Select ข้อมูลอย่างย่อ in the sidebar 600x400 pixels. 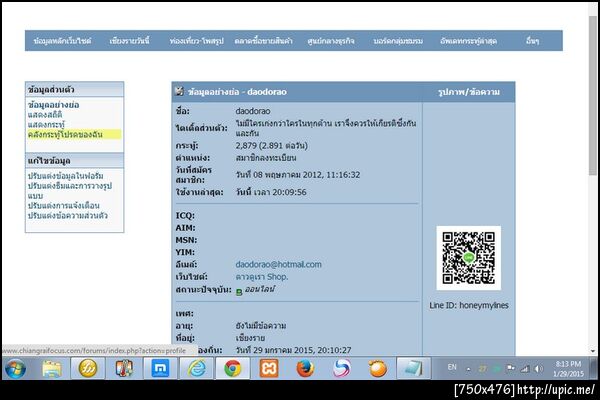[54, 104]
